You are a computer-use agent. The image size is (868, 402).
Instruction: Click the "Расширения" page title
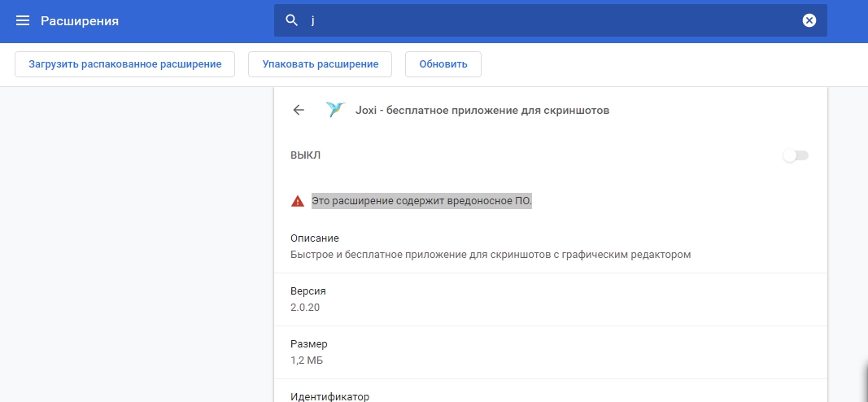pyautogui.click(x=80, y=21)
